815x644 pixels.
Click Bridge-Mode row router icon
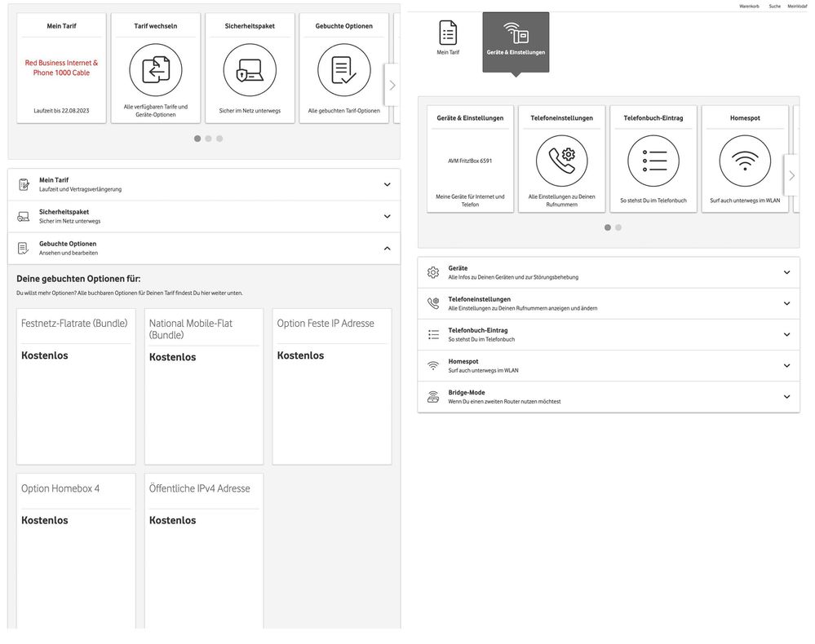click(433, 397)
